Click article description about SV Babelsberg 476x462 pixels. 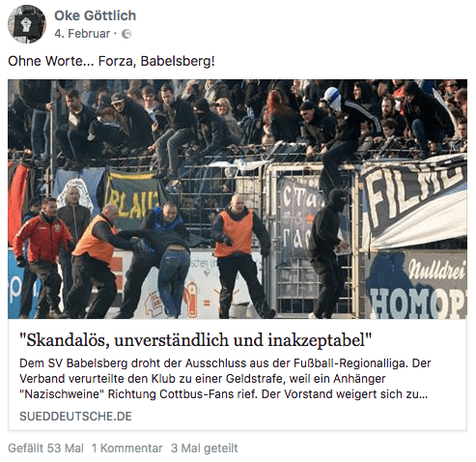pos(225,379)
